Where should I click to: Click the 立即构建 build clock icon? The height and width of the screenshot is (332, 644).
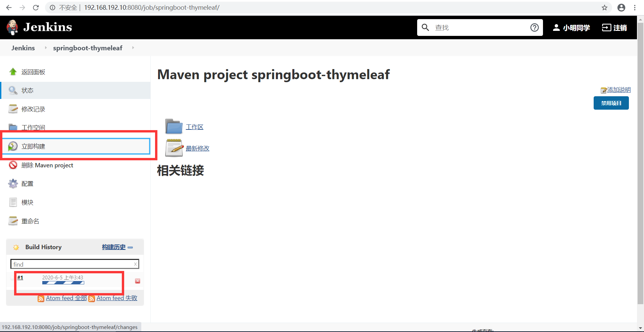click(x=13, y=146)
